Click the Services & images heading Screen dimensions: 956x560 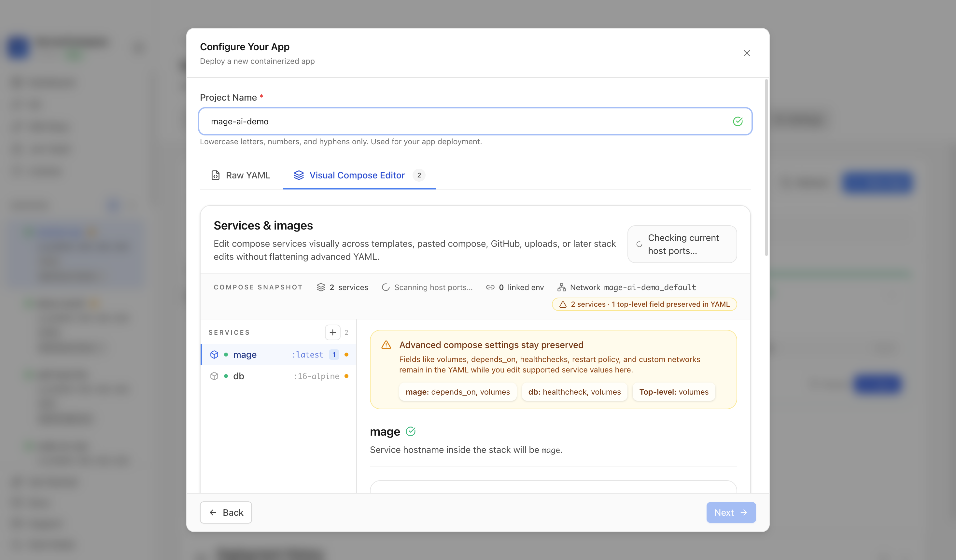point(263,225)
